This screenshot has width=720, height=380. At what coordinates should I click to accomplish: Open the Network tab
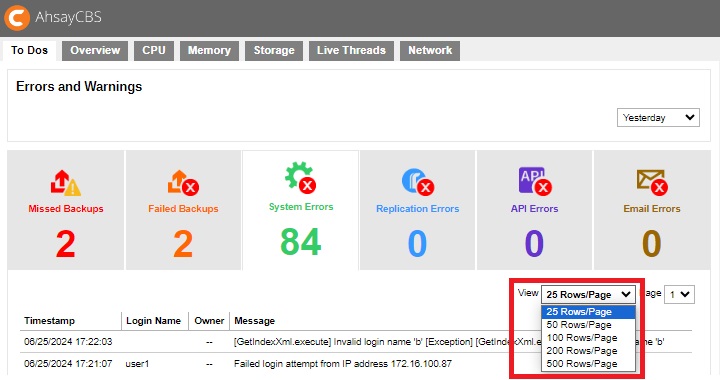430,50
